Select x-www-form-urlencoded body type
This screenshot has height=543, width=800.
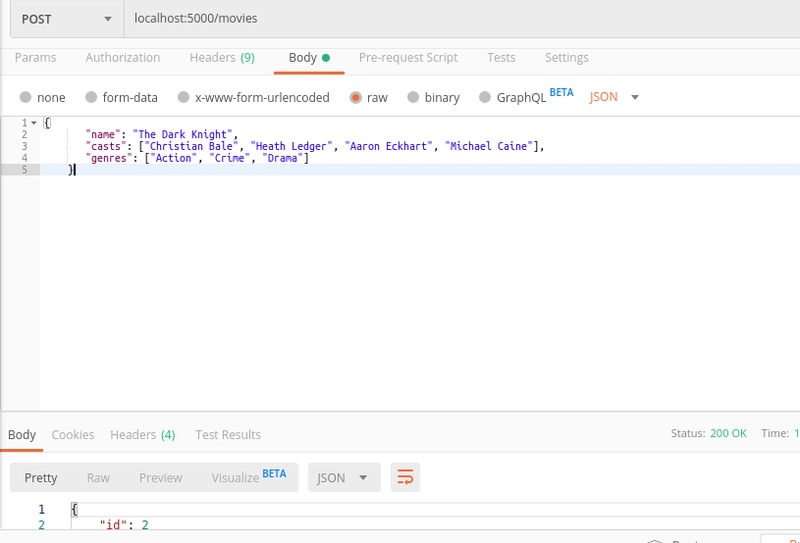[x=184, y=97]
